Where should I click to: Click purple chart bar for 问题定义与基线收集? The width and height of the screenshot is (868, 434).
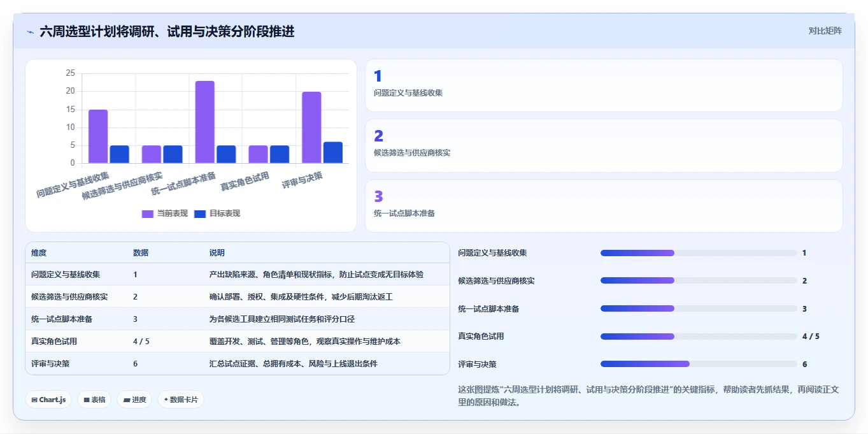click(x=98, y=136)
